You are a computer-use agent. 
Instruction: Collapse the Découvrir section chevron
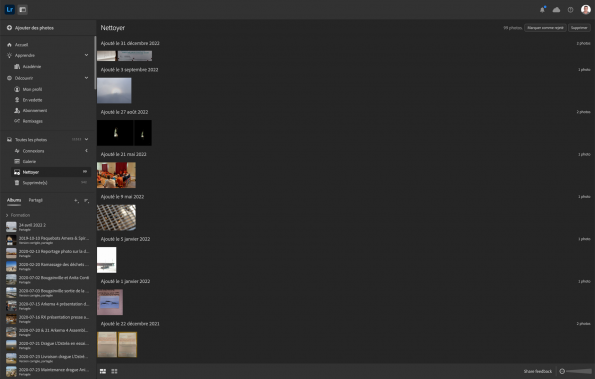pos(87,78)
